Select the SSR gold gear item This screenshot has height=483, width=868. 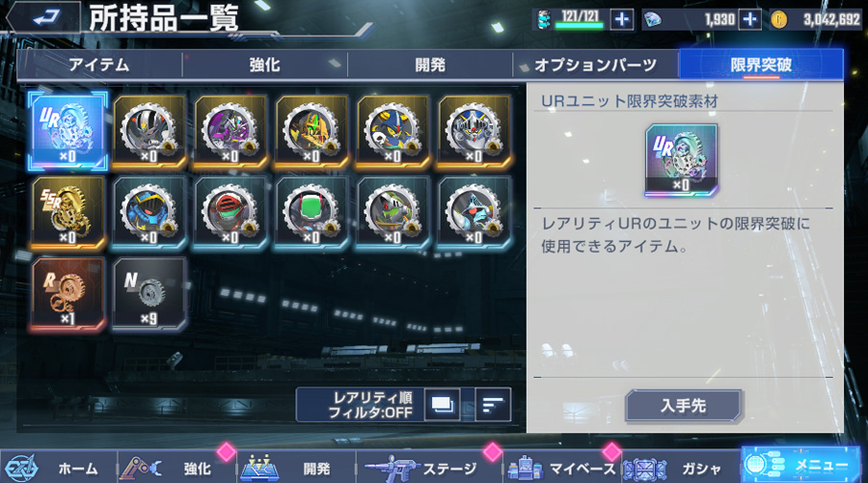point(68,212)
